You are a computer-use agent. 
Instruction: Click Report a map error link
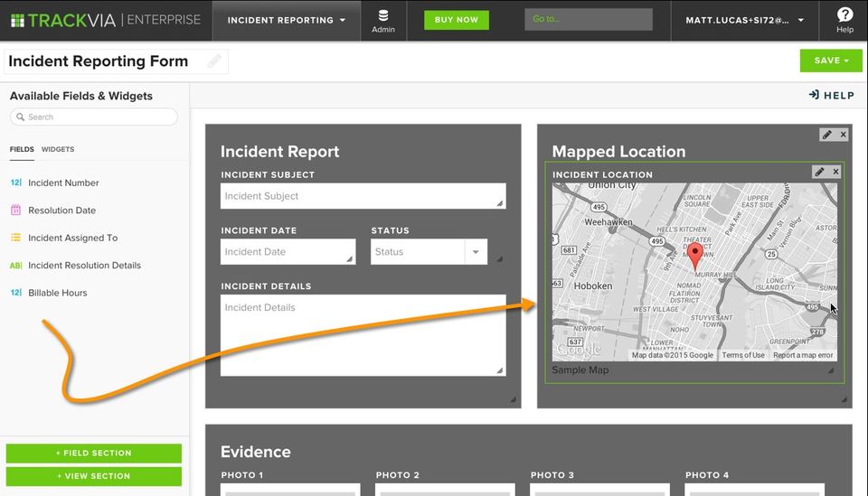[x=803, y=355]
